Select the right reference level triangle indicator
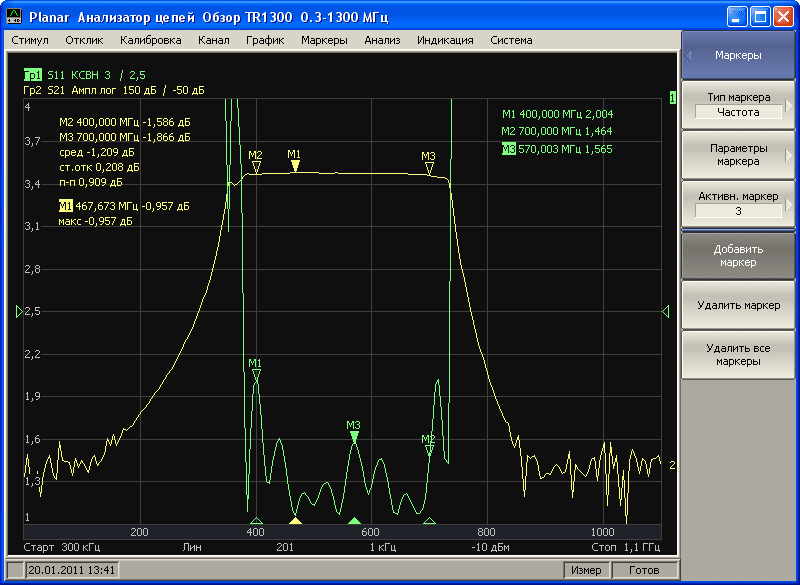800x585 pixels. coord(666,313)
